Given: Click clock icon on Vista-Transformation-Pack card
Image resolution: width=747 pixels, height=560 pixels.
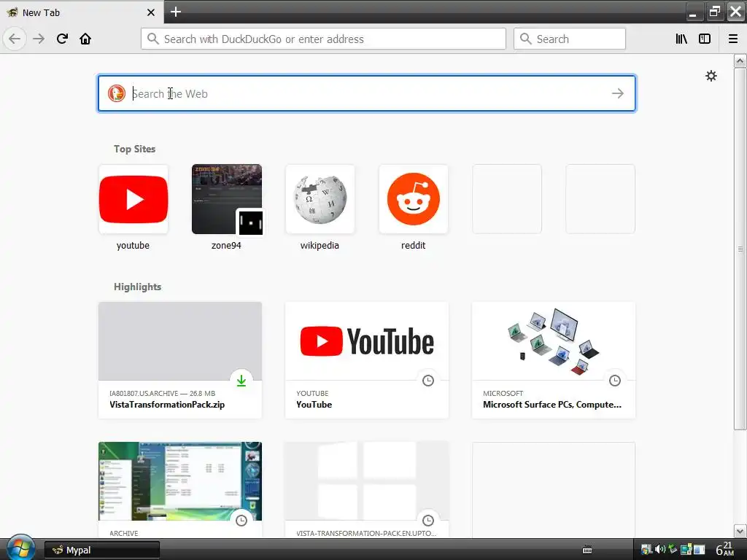Looking at the screenshot, I should point(428,521).
